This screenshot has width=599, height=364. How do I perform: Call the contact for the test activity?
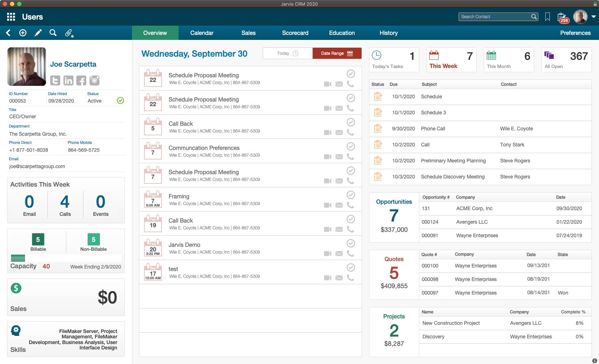[350, 277]
